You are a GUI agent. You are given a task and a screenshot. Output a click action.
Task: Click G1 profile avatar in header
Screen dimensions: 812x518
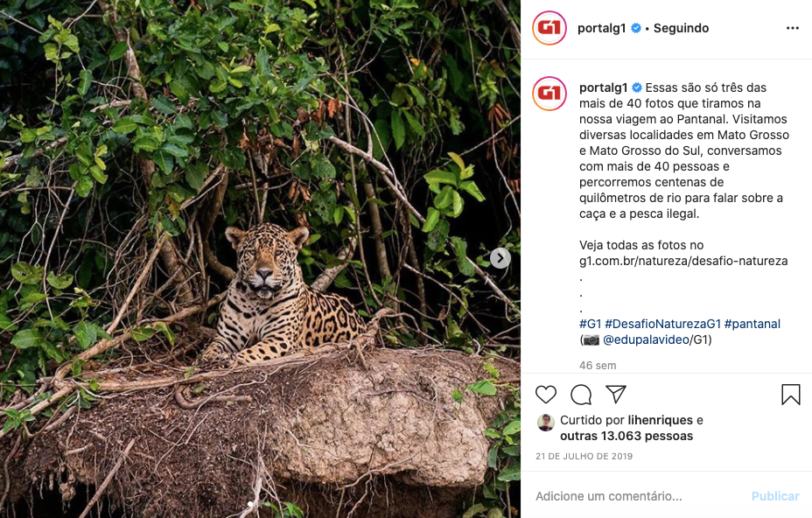(549, 28)
